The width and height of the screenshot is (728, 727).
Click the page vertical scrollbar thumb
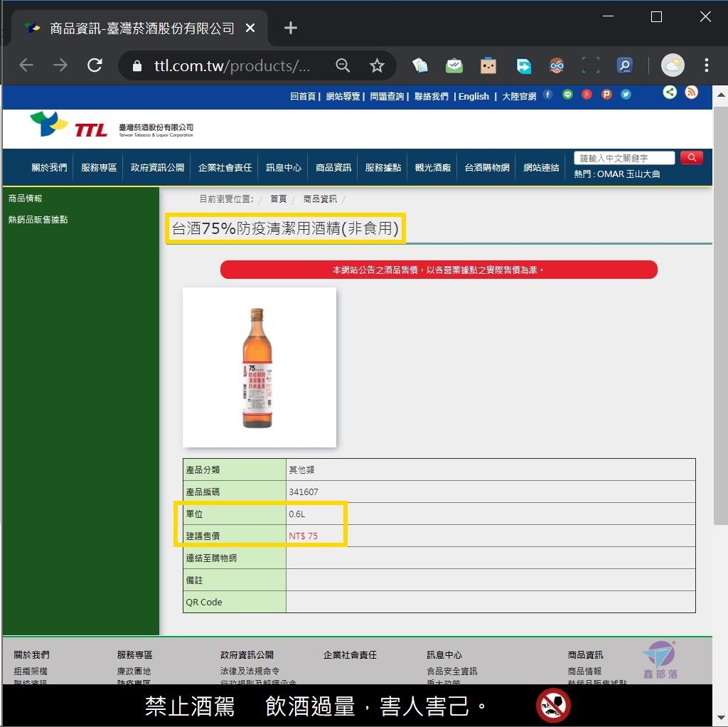tap(720, 316)
